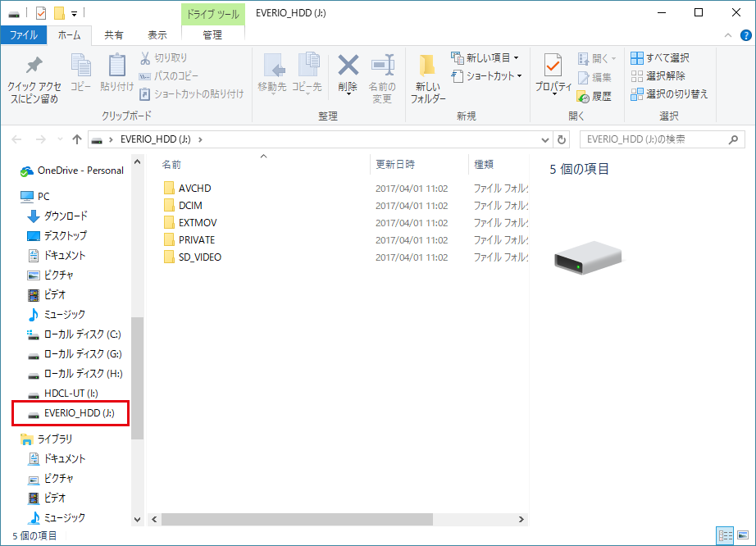Click the navigation pane scroll down arrow
This screenshot has height=546, width=756.
138,520
